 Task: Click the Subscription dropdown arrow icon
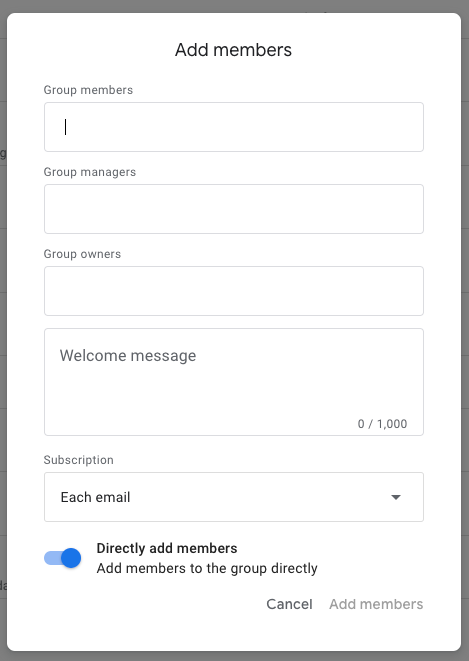pos(396,497)
